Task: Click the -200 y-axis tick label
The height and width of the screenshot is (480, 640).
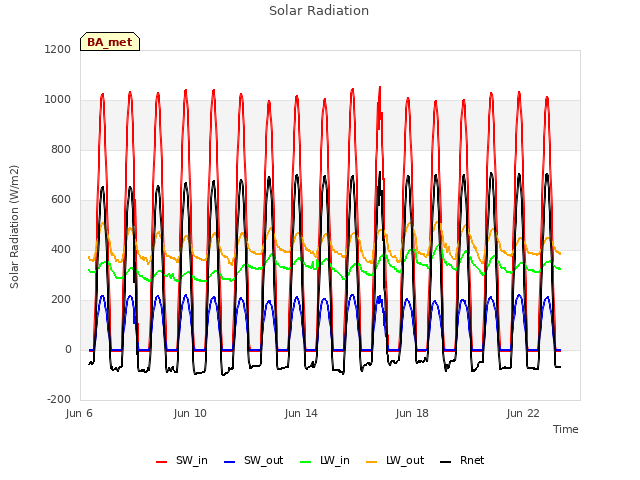Action: click(59, 399)
